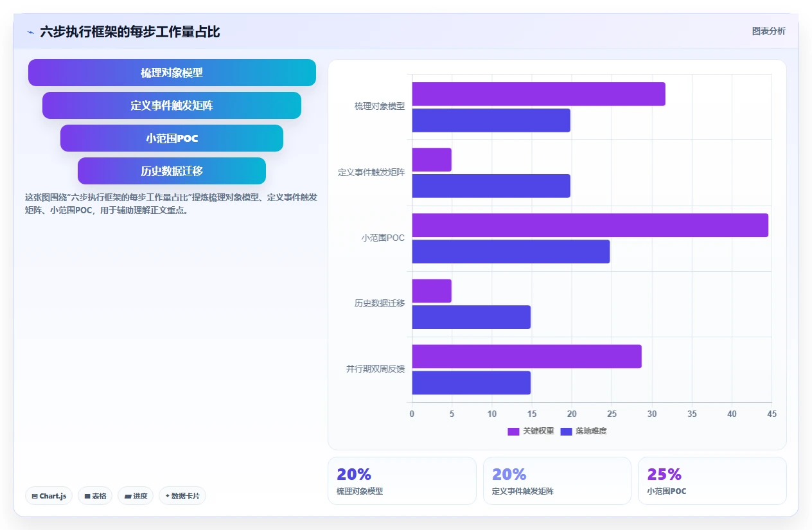Click the 落地难度 legend label
Screen dimensions: 812x530
591,431
